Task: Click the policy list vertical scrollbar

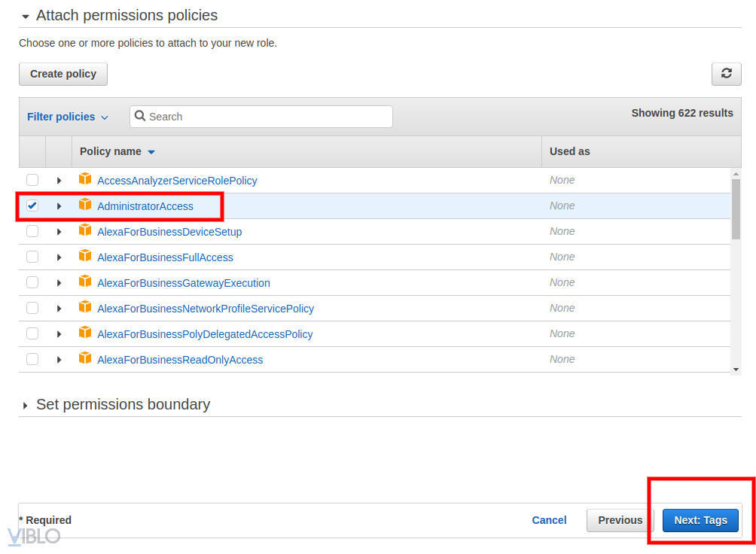Action: (x=736, y=211)
